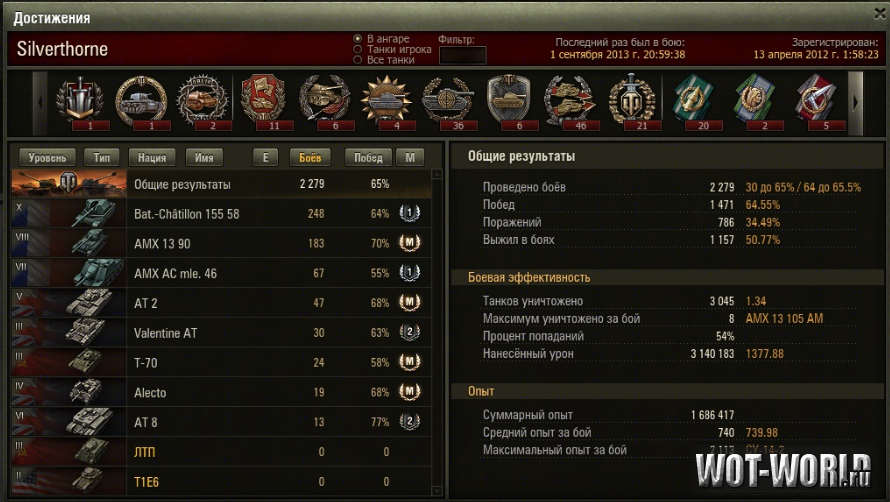Sort tanks by 'Боёв' column
Screen dimensions: 890x502
tap(310, 157)
